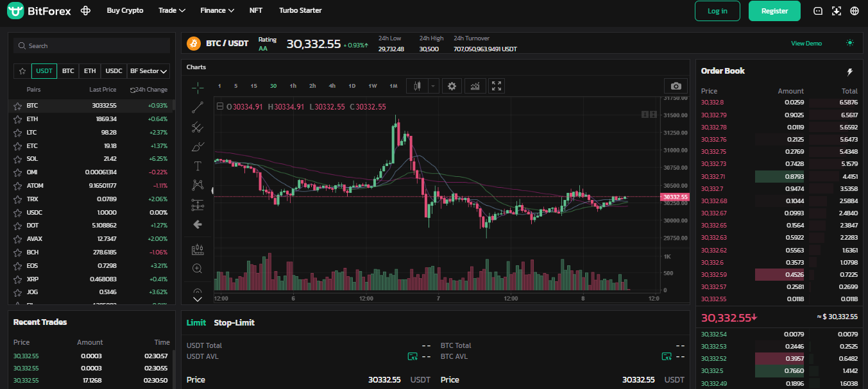Select the pitchfork drawing tool
The height and width of the screenshot is (389, 868).
tap(198, 128)
